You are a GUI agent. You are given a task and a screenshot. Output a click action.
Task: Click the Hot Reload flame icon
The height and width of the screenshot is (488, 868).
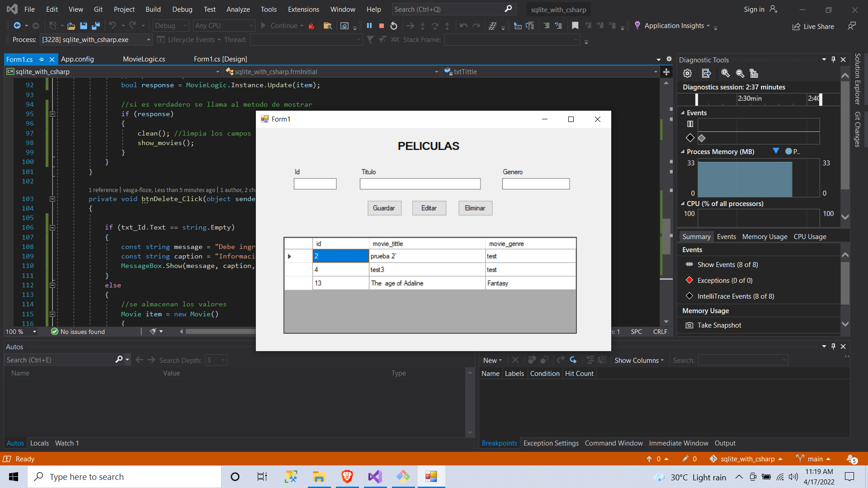[311, 26]
